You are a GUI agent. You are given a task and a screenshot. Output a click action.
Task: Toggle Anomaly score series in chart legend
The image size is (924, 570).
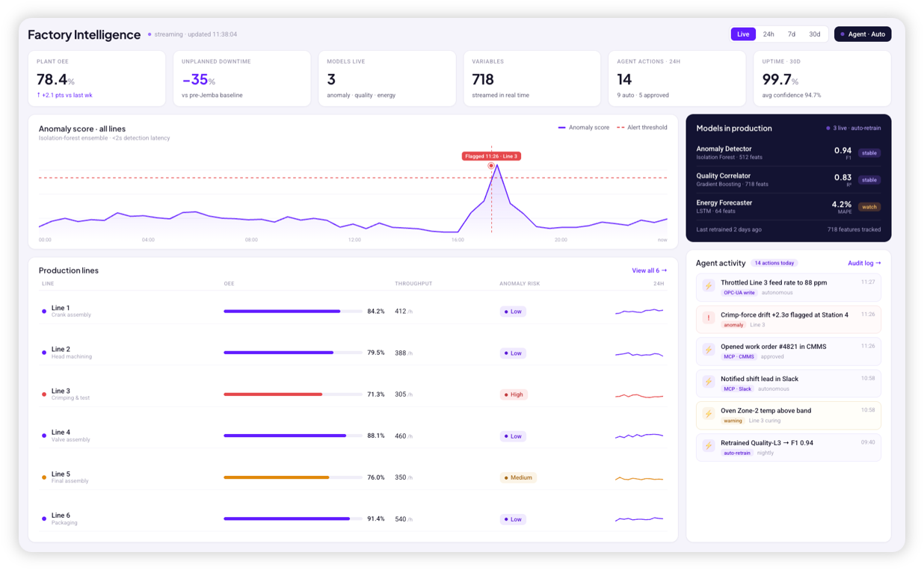(584, 128)
